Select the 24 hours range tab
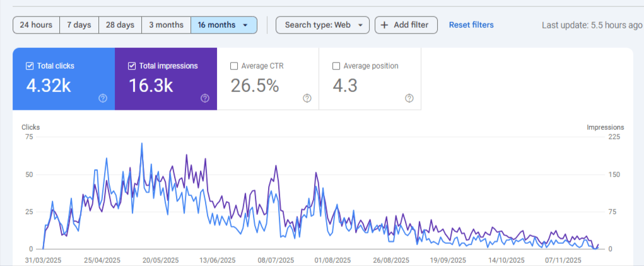This screenshot has height=266, width=644. (x=36, y=25)
